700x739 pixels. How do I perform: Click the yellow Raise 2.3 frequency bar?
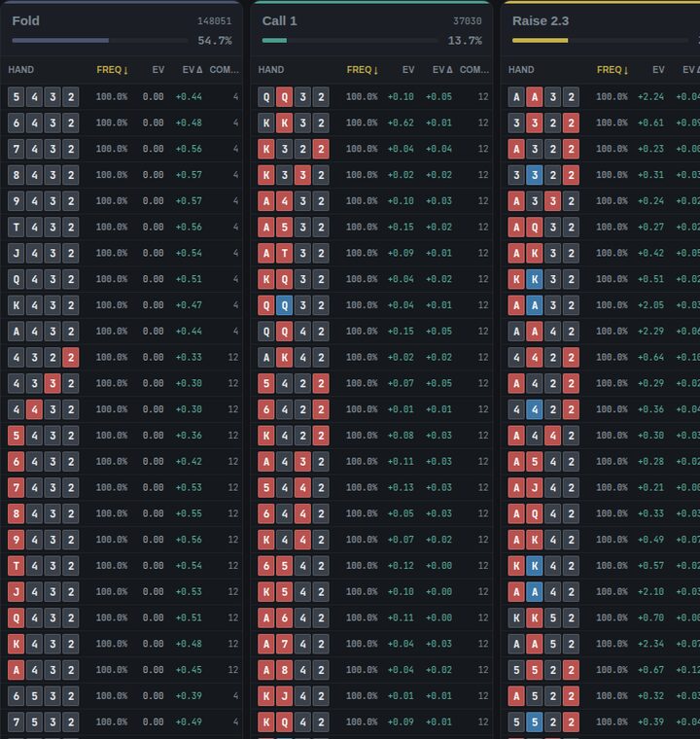pos(540,41)
